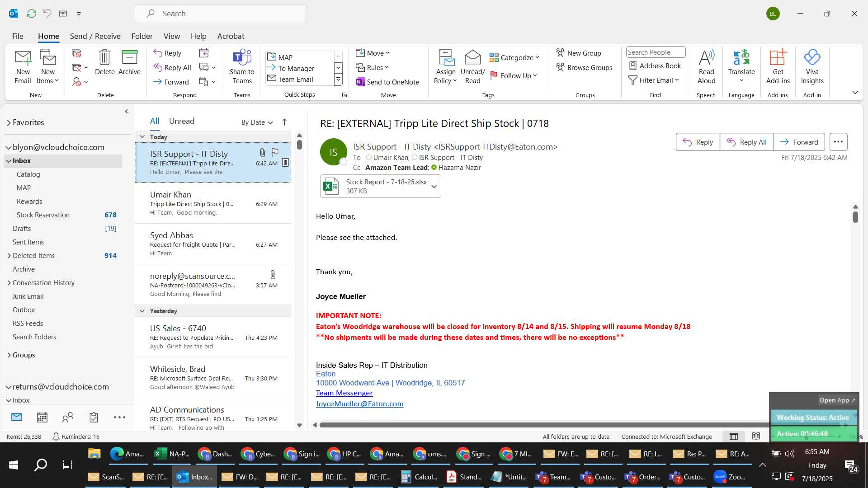Expand the Favorites section
This screenshot has width=868, height=488.
coord(9,122)
